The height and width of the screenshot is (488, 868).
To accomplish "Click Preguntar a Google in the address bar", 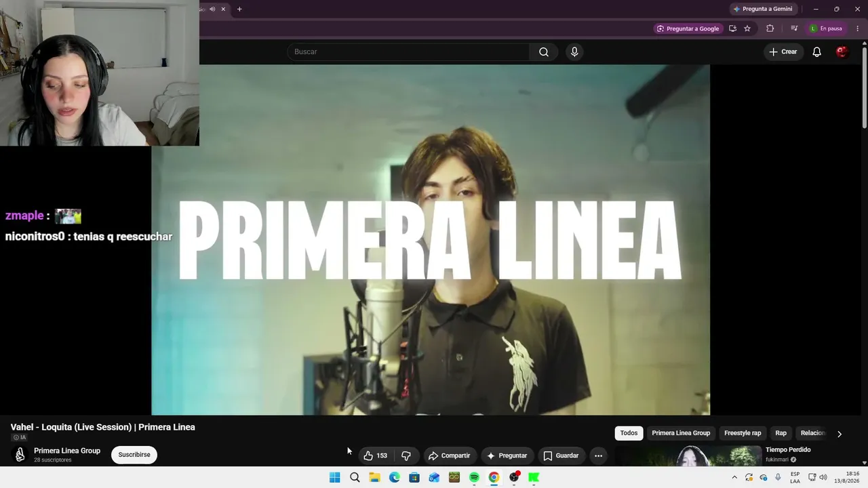I will click(688, 28).
